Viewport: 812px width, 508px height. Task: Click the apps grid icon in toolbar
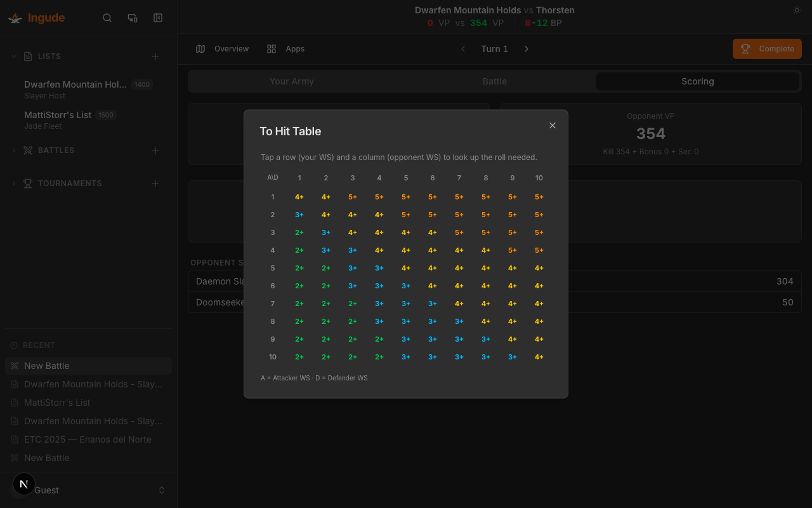(272, 48)
